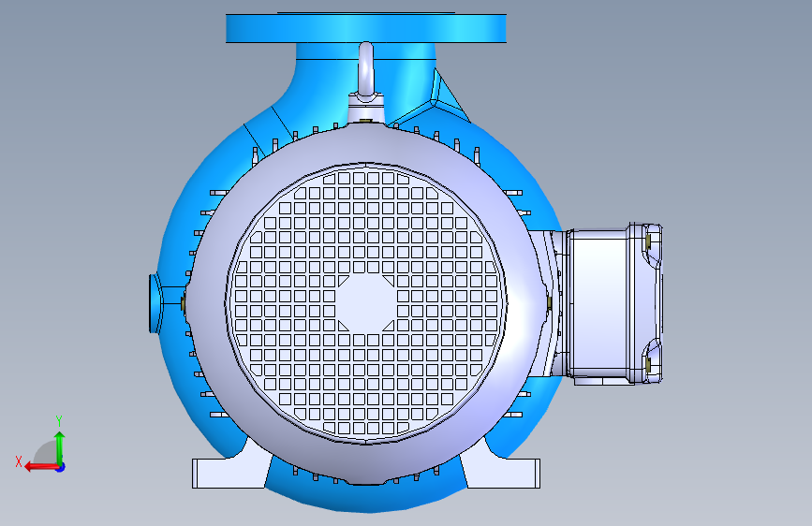Click the 'X' label of the triad
812x526 pixels.
pyautogui.click(x=19, y=461)
